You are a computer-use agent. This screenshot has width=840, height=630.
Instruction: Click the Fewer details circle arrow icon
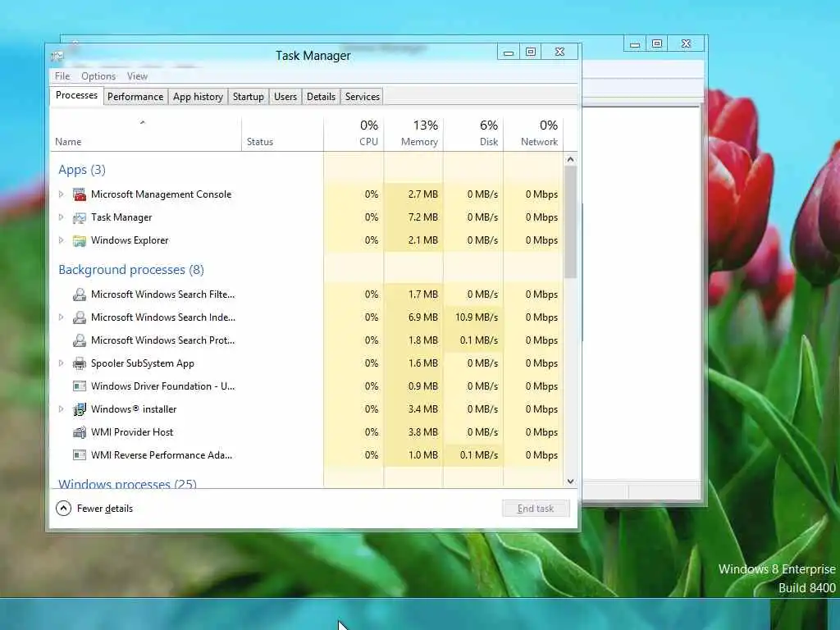coord(63,509)
